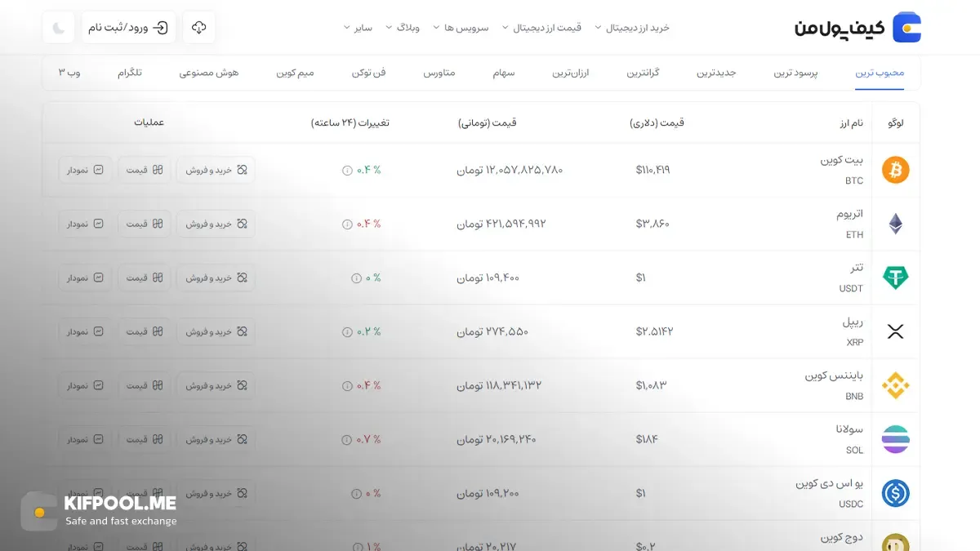Click نمودار button in USDT row
The width and height of the screenshot is (980, 551).
(85, 278)
